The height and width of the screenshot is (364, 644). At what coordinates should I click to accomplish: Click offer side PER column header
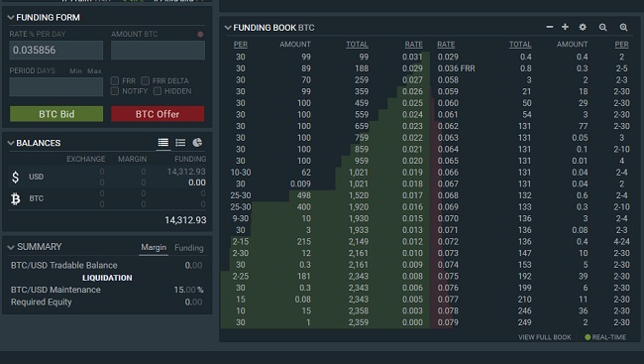pos(621,45)
